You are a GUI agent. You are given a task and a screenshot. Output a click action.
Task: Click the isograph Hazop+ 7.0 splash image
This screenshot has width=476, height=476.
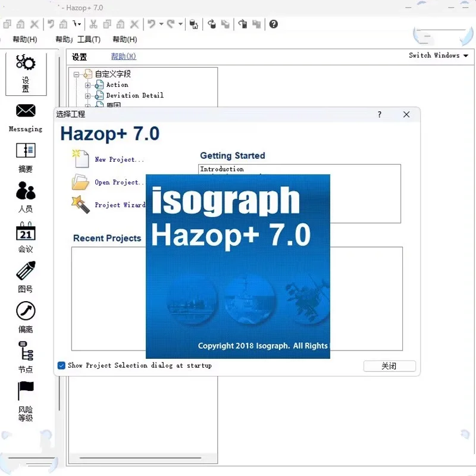237,266
